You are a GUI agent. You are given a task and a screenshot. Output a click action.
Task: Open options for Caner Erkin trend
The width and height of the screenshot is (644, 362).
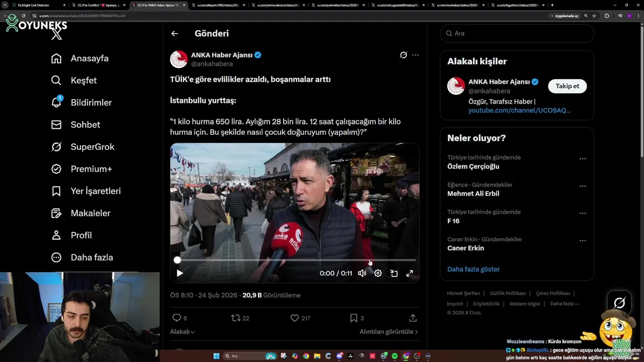(582, 241)
